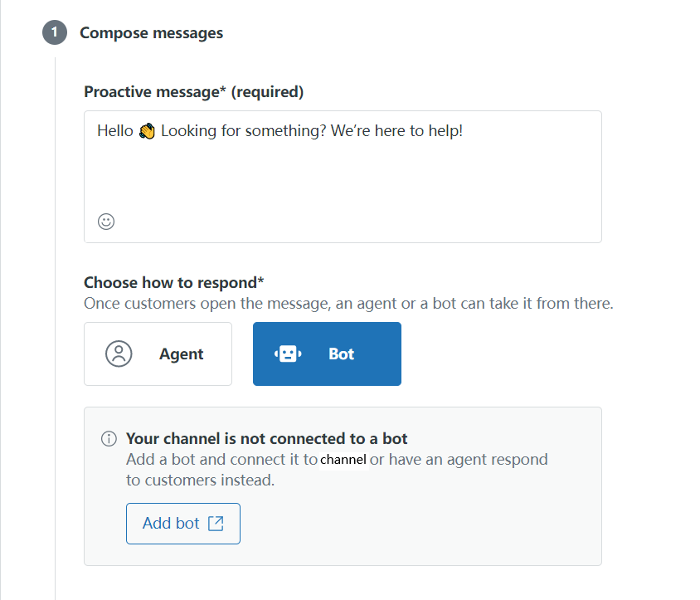Click the highlighted 'channel' word in notice
The height and width of the screenshot is (600, 700).
coord(343,459)
